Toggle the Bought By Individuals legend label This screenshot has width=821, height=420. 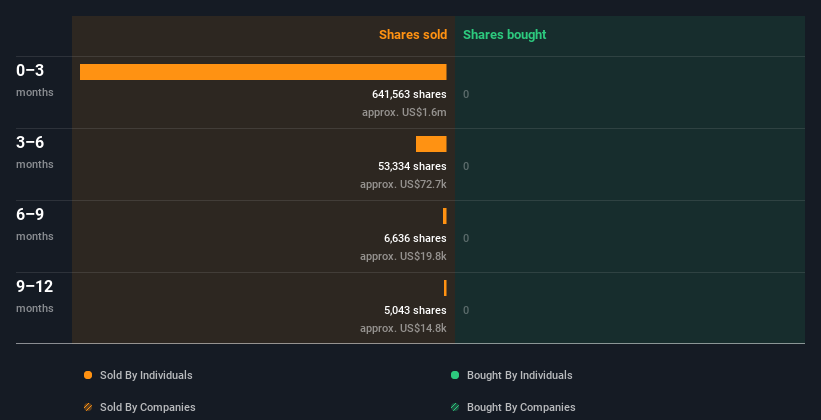(519, 375)
